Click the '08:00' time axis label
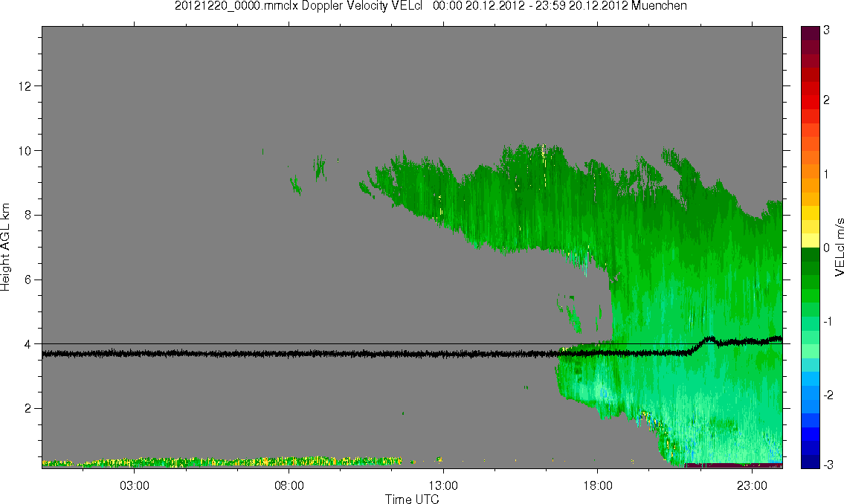844x504 pixels. [289, 485]
